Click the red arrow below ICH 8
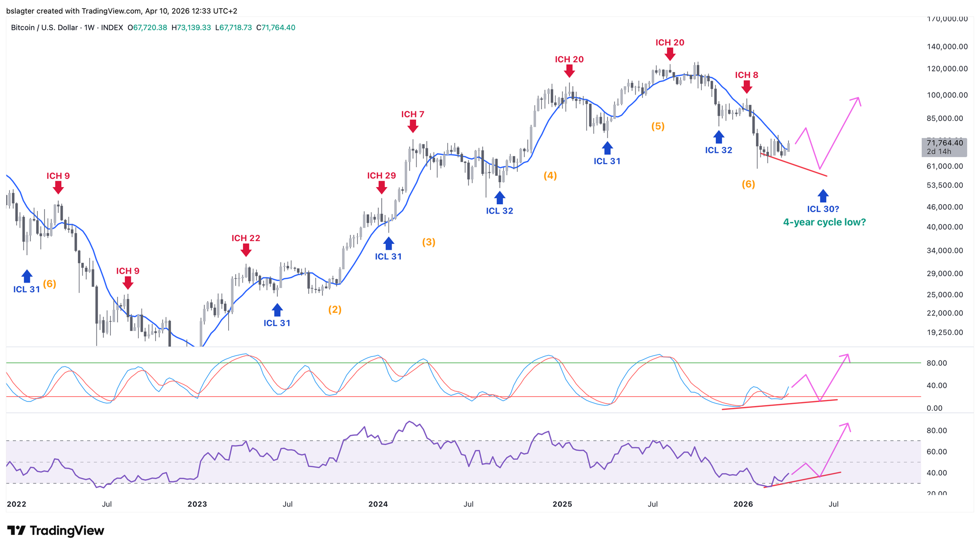The width and height of the screenshot is (980, 549). click(x=746, y=87)
